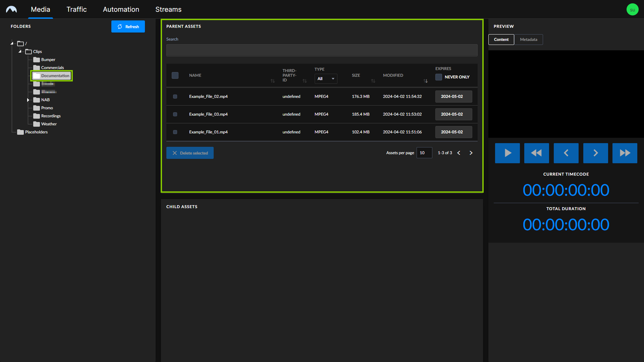Click the step forward frame button
Viewport: 644px width, 362px height.
[595, 153]
